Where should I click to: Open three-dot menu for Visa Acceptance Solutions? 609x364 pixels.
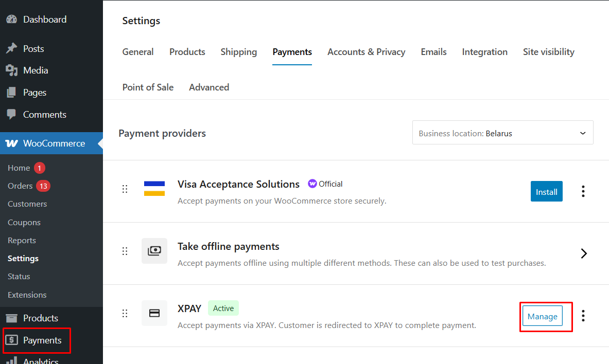tap(583, 191)
